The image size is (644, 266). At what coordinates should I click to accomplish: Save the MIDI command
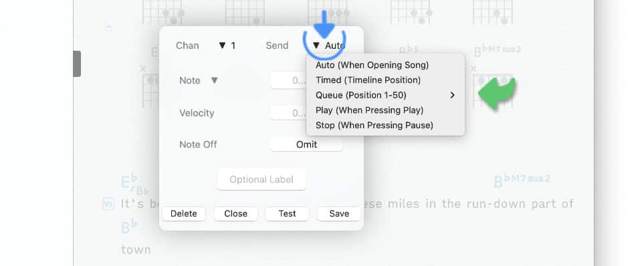[339, 213]
